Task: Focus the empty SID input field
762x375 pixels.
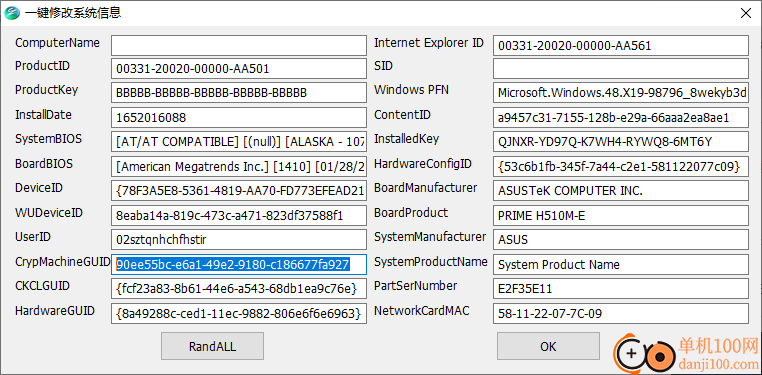Action: (621, 69)
